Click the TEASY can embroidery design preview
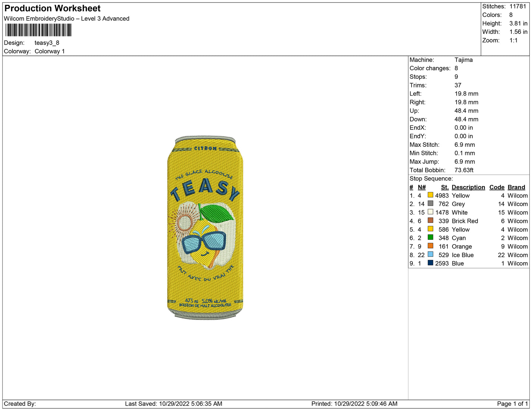The height and width of the screenshot is (409, 532). pyautogui.click(x=205, y=228)
